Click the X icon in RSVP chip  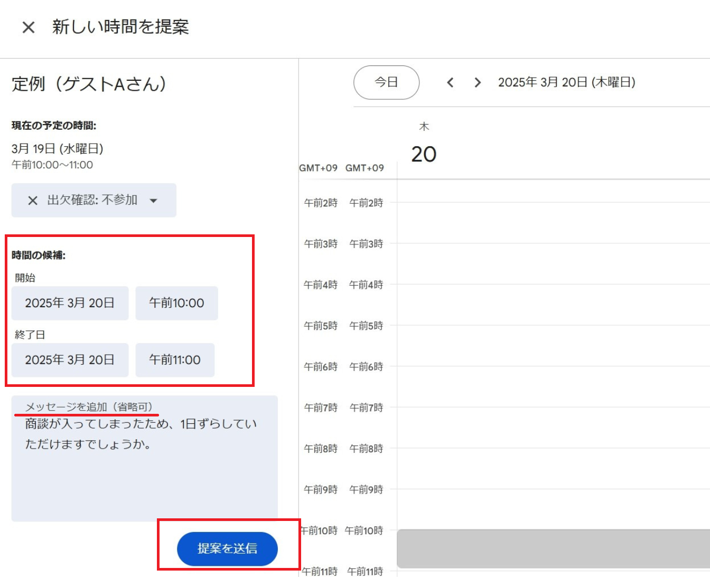(33, 201)
